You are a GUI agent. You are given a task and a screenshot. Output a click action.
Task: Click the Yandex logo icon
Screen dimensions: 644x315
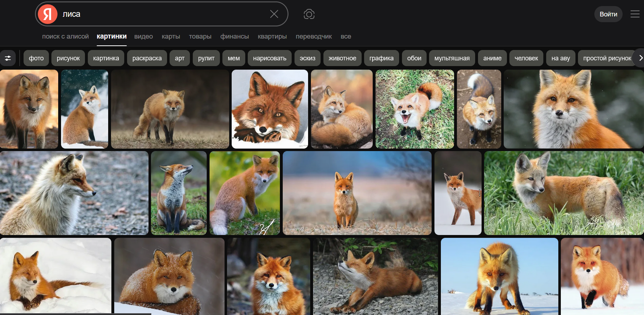[x=48, y=14]
